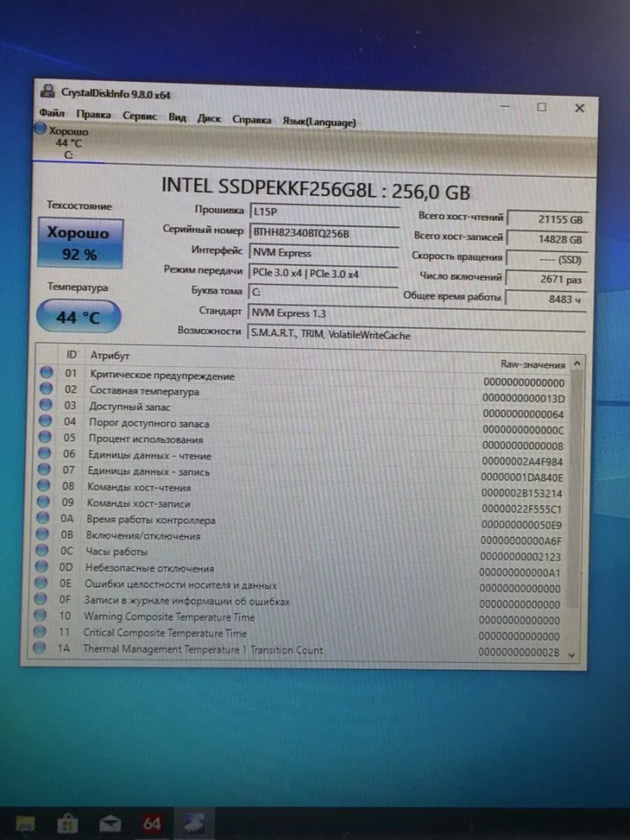Click status circle for 07 Единицы данных - запись
This screenshot has height=840, width=630.
coord(44,469)
